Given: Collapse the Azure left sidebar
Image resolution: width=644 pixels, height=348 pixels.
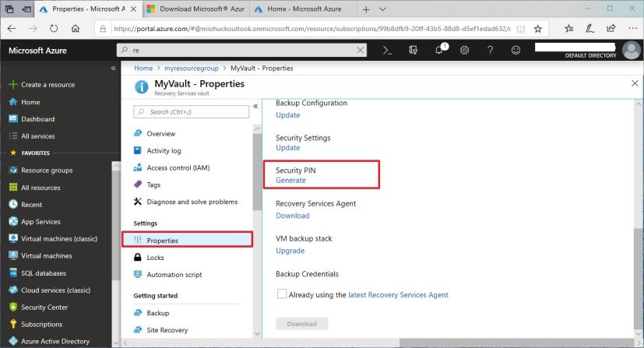Looking at the screenshot, I should [x=114, y=69].
